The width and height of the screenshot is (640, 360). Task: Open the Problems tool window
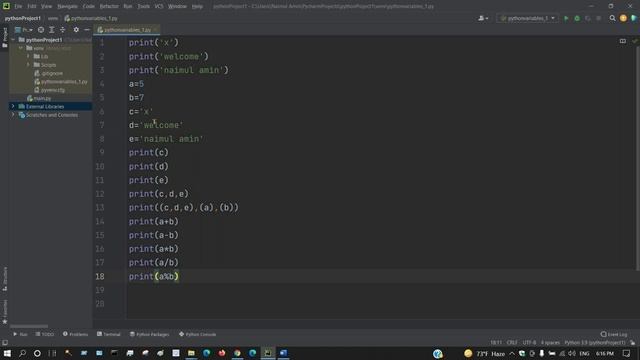click(x=76, y=334)
